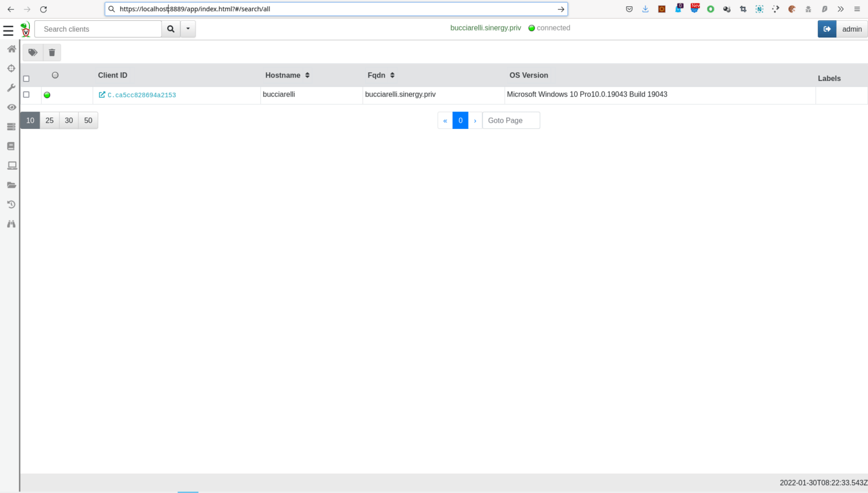868x493 pixels.
Task: Check the box for the bucciarelli client row
Action: tap(26, 94)
